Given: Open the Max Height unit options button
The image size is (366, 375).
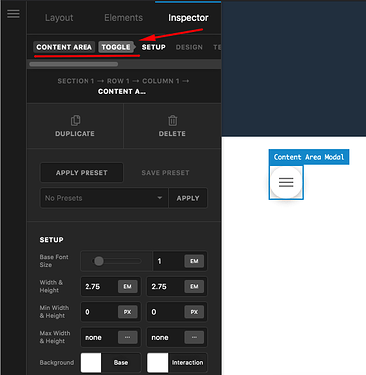Looking at the screenshot, I should [x=194, y=337].
